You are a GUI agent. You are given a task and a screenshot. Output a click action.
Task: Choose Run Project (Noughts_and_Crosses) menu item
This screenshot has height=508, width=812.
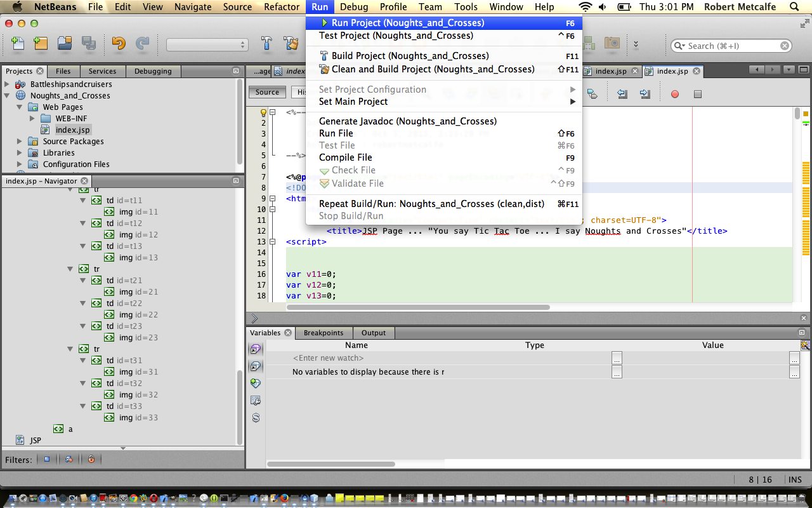pyautogui.click(x=407, y=23)
